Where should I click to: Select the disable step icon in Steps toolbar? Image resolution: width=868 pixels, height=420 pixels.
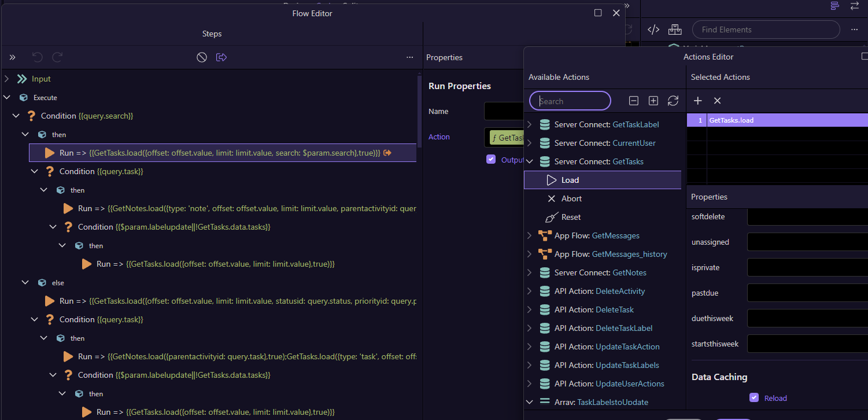click(202, 57)
